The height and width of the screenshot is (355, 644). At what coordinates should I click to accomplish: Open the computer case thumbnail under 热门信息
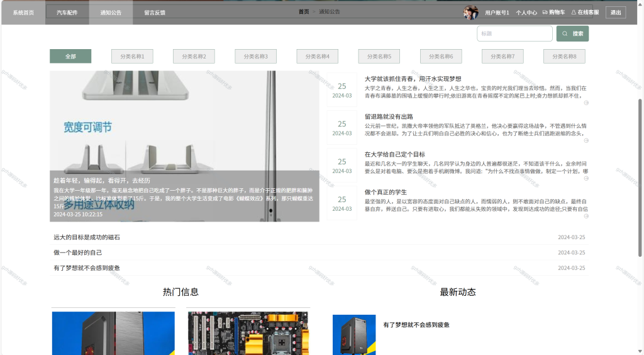[113, 333]
